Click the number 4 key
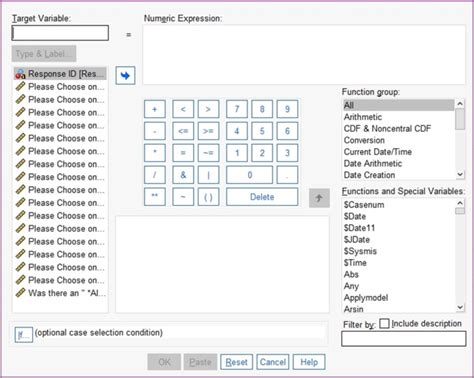This screenshot has height=378, width=474. coord(237,131)
